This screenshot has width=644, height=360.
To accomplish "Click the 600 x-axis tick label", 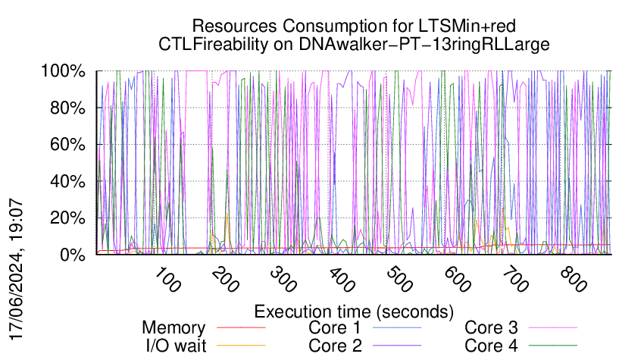I will (458, 280).
